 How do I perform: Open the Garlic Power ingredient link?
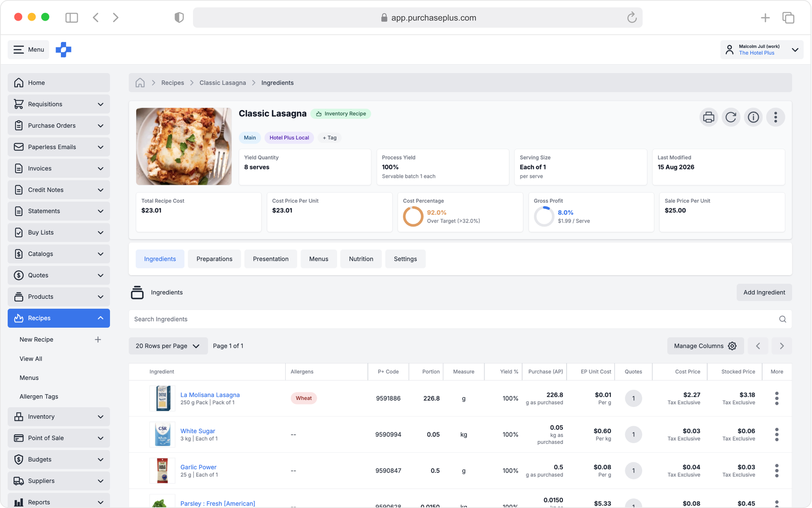pyautogui.click(x=198, y=467)
